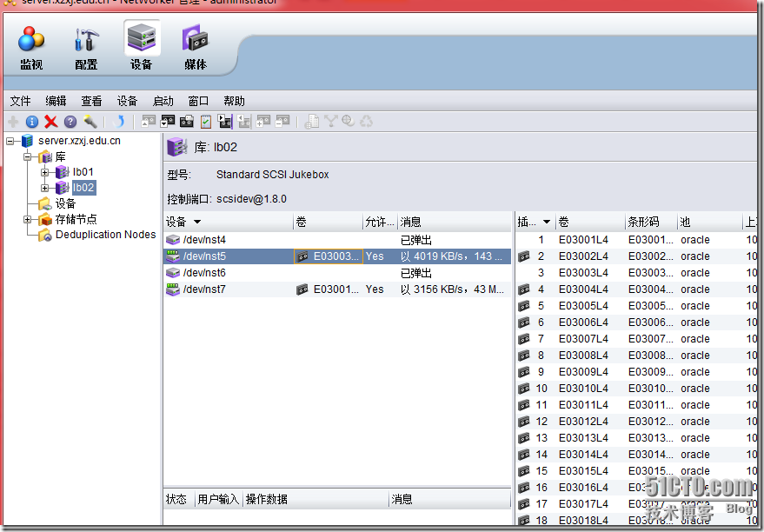Click the sort arrow on 插... slot column header
The height and width of the screenshot is (532, 764).
(x=547, y=223)
